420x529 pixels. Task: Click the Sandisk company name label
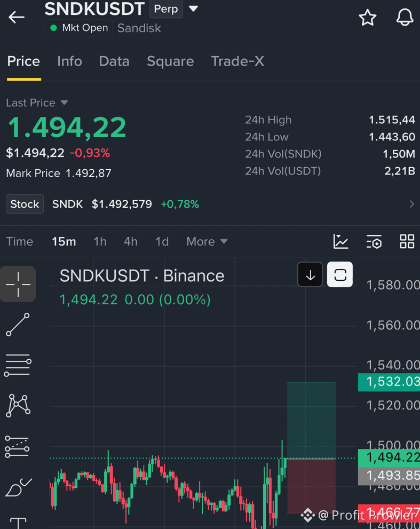pyautogui.click(x=139, y=28)
